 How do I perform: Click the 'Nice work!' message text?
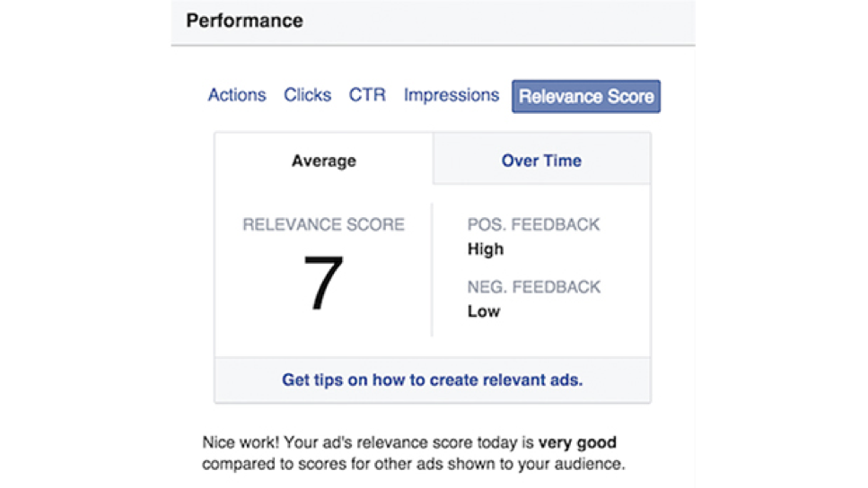tap(241, 442)
